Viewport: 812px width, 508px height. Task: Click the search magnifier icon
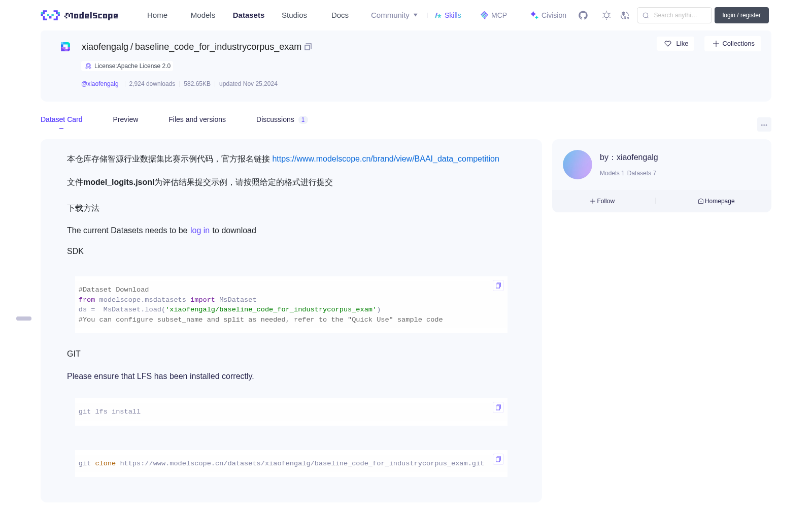coord(646,15)
